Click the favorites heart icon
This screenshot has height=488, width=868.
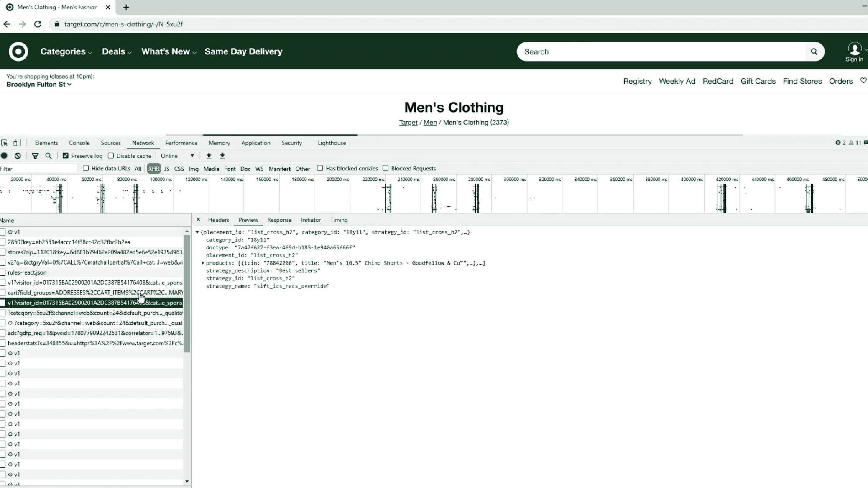tap(863, 80)
